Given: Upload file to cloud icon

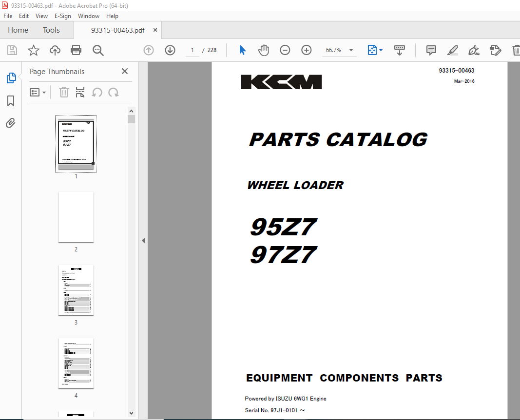Looking at the screenshot, I should click(55, 50).
